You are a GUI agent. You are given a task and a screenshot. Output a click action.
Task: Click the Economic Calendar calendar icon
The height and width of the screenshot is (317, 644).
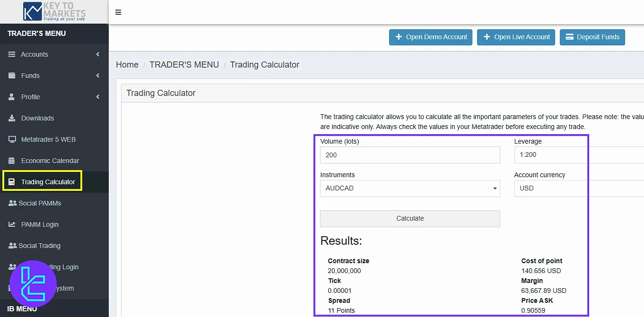coord(12,161)
